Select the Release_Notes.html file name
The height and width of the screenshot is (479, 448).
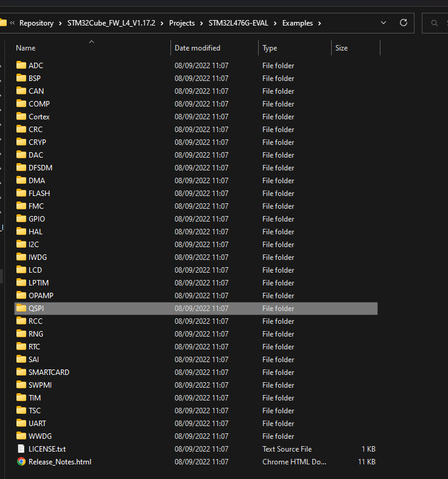[x=60, y=462]
